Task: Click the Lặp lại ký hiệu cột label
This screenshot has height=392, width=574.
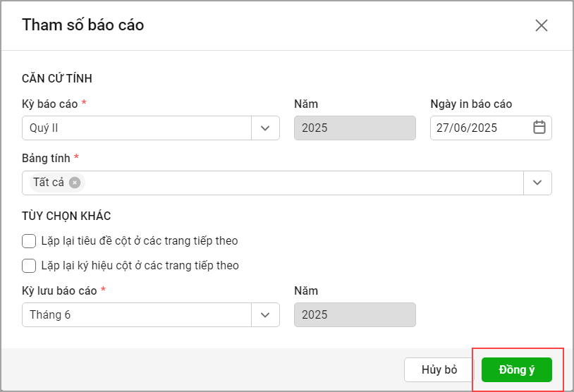Action: (x=140, y=266)
